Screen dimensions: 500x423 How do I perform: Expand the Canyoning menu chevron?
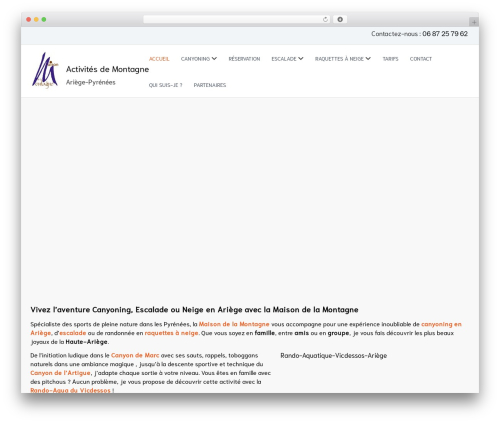214,59
